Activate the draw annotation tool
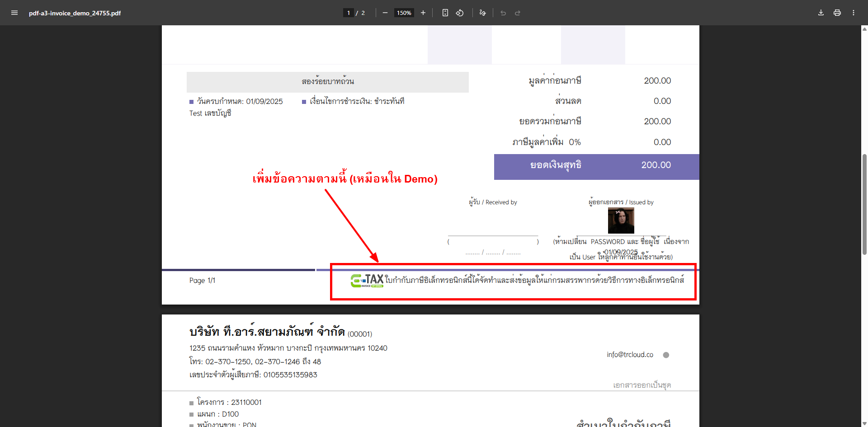This screenshot has width=868, height=427. (482, 13)
